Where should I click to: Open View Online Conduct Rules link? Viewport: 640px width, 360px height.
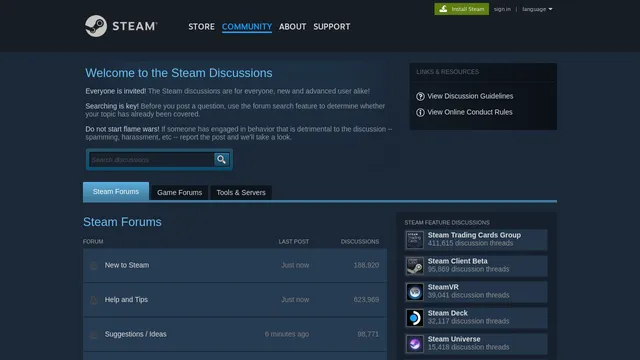(470, 112)
